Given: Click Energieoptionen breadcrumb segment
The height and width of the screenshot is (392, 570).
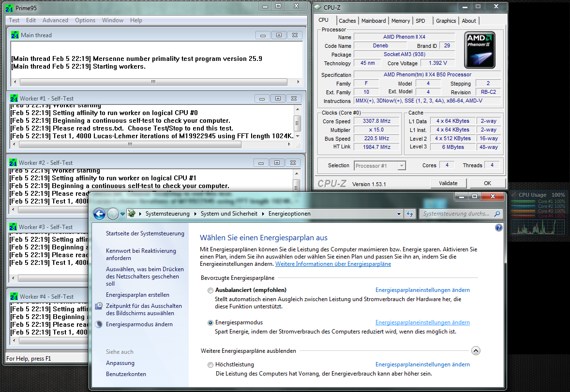Looking at the screenshot, I should pyautogui.click(x=289, y=214).
